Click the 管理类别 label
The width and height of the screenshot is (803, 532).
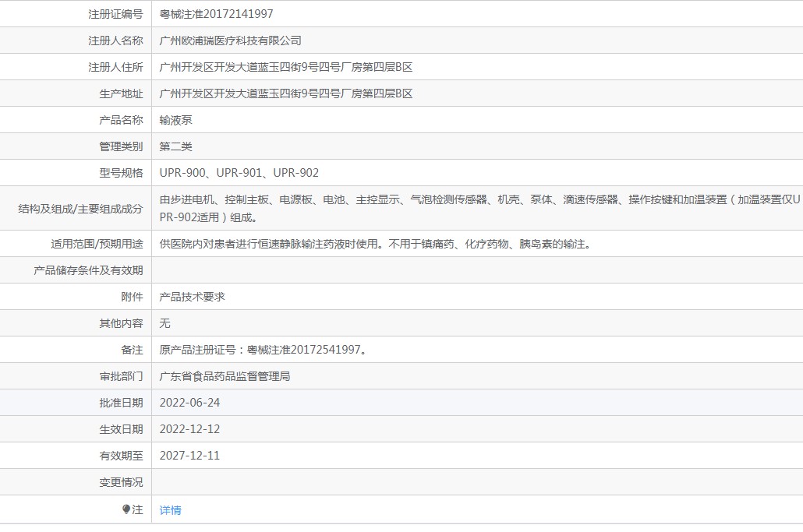point(121,146)
